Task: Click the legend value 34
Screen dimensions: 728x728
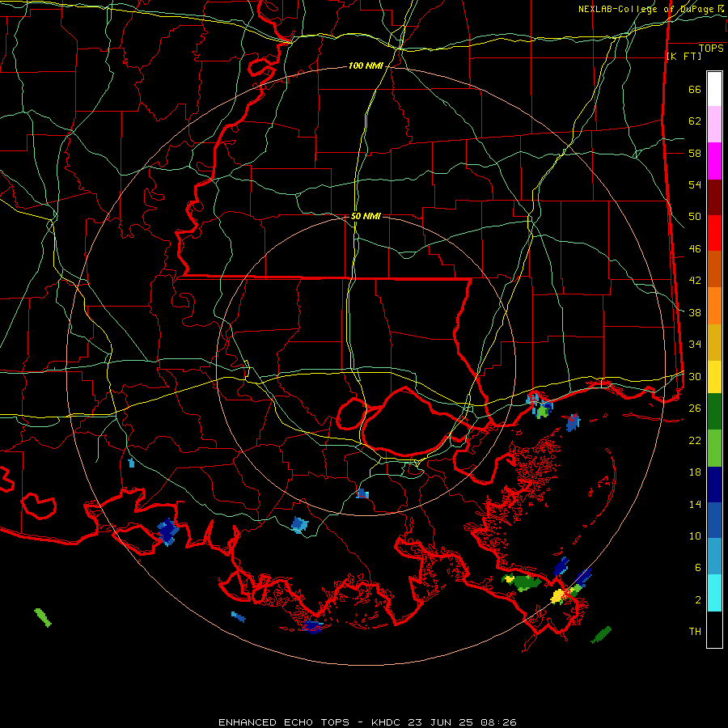Action: click(695, 345)
